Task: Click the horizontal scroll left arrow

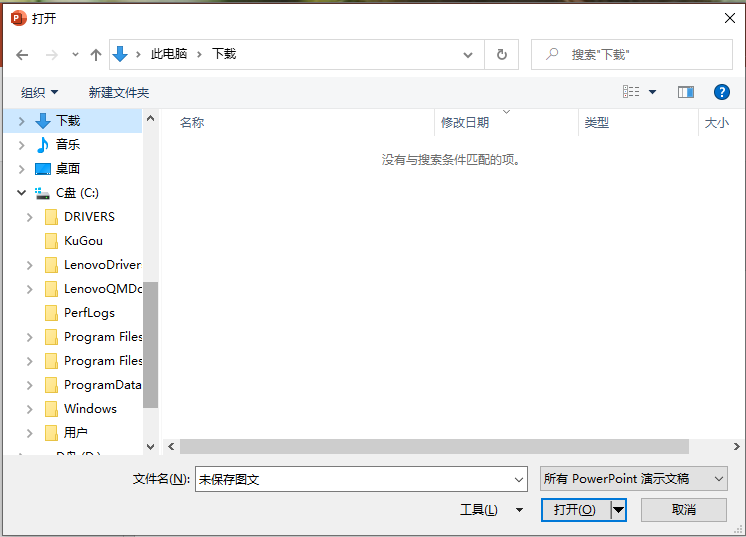Action: click(171, 447)
